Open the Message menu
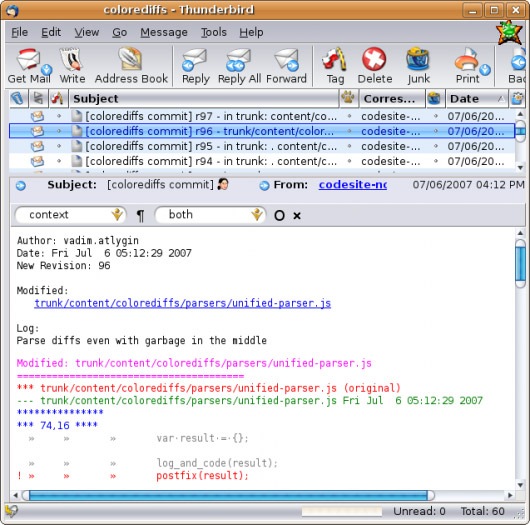 (164, 32)
